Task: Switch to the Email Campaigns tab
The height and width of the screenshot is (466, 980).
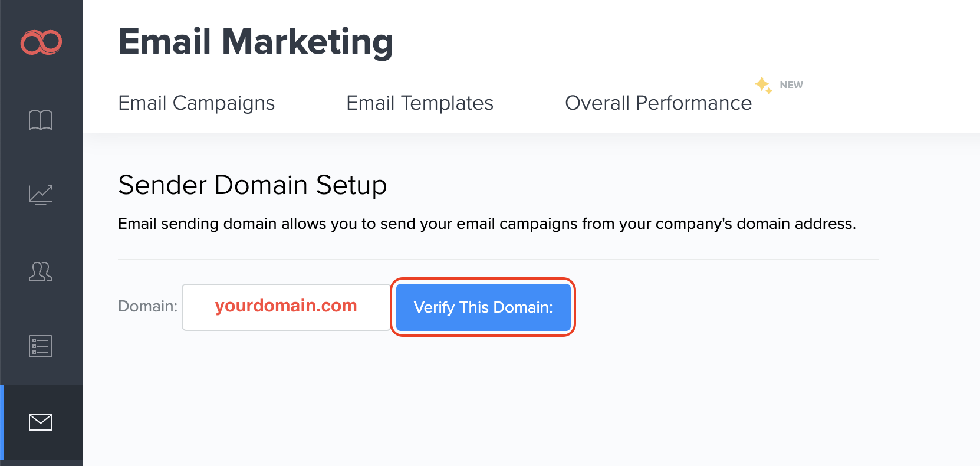Action: (x=196, y=103)
